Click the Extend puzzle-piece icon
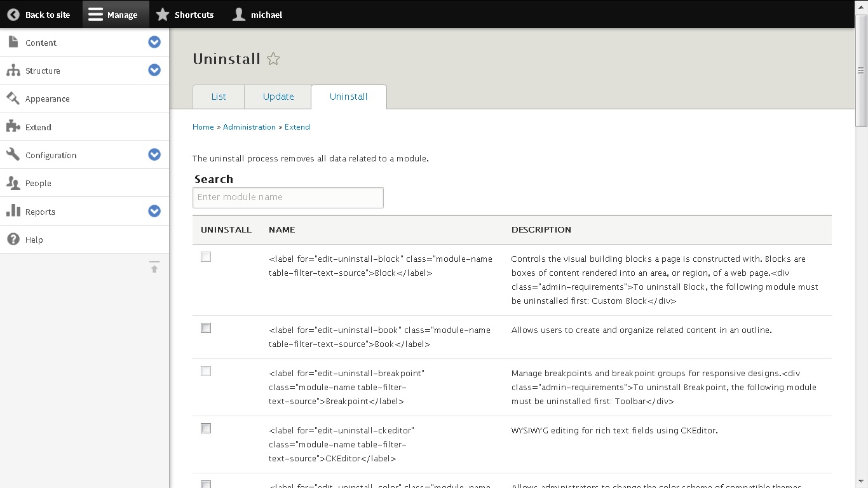 (13, 126)
